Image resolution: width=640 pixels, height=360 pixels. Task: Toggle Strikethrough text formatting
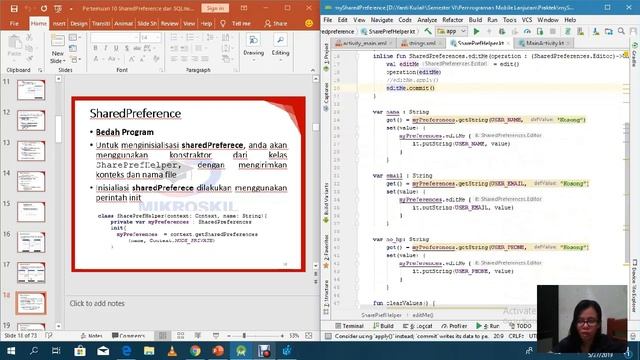137,48
